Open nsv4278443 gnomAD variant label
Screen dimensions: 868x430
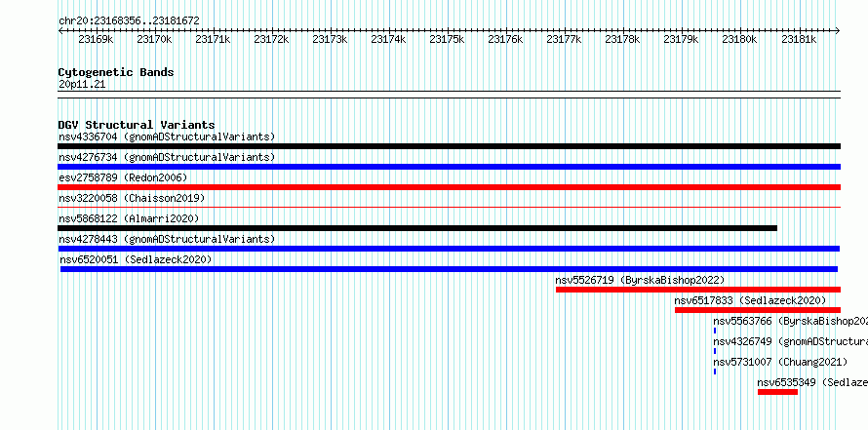coord(167,239)
